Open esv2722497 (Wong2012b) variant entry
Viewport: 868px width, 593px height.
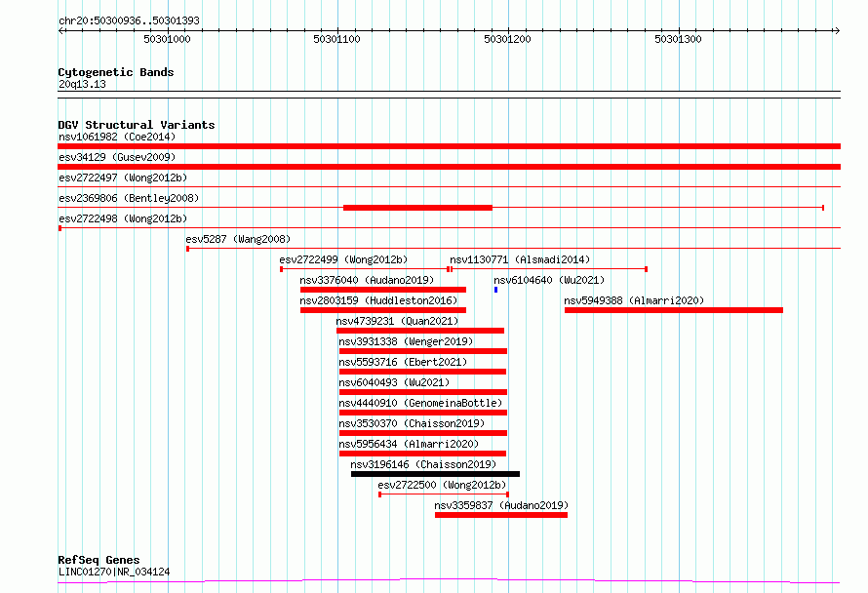(123, 178)
